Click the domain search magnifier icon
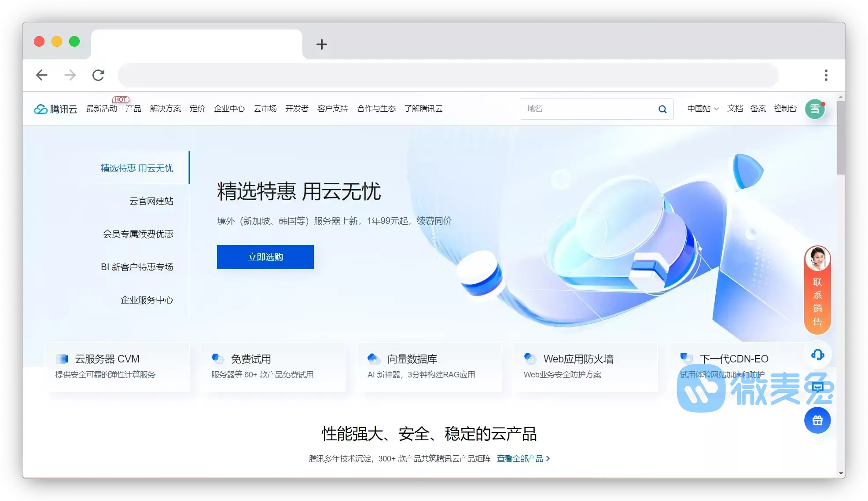868x501 pixels. (x=662, y=109)
